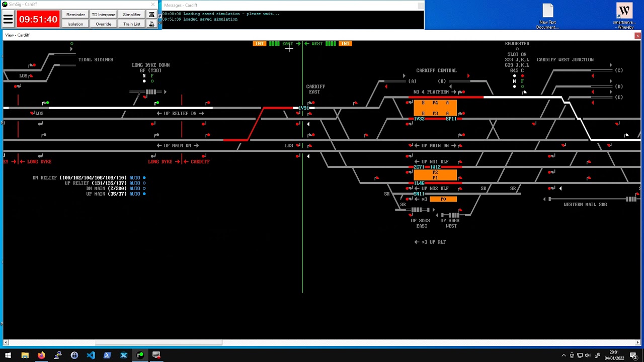Click the Isolation button
The width and height of the screenshot is (644, 362).
click(75, 24)
